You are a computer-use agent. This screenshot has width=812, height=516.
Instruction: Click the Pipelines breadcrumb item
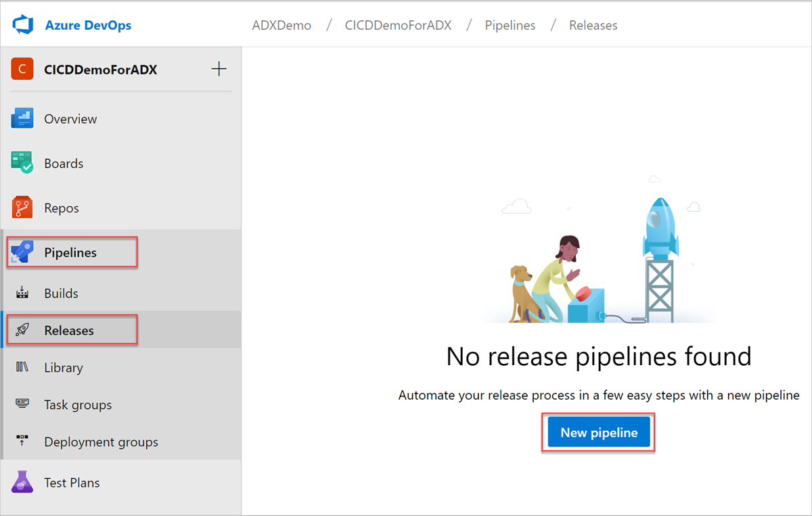point(510,26)
